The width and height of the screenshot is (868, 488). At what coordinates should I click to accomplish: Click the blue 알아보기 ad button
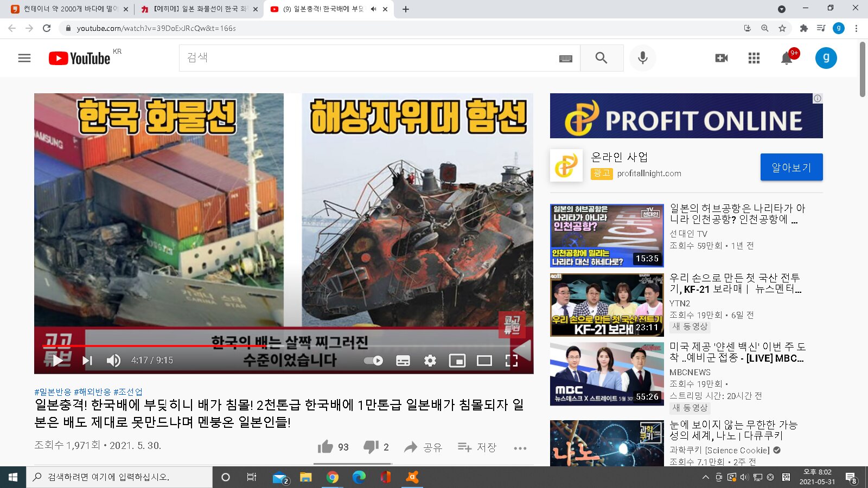791,167
